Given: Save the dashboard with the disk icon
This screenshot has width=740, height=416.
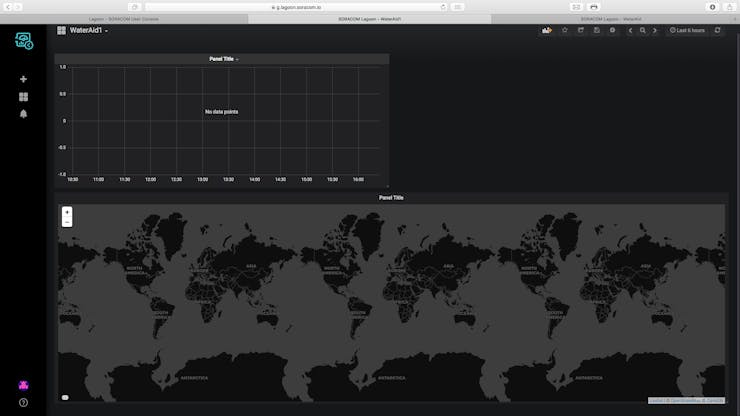Looking at the screenshot, I should click(597, 30).
